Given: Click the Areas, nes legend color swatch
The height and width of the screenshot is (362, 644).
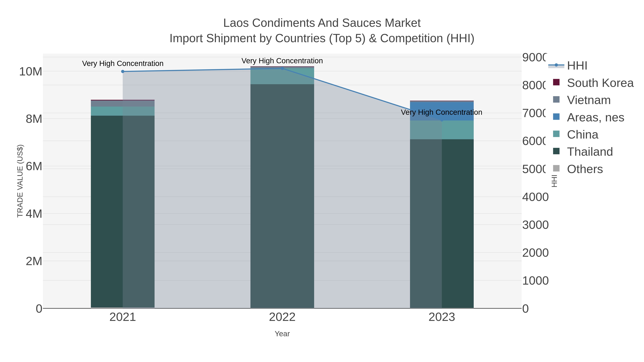Looking at the screenshot, I should coord(556,117).
